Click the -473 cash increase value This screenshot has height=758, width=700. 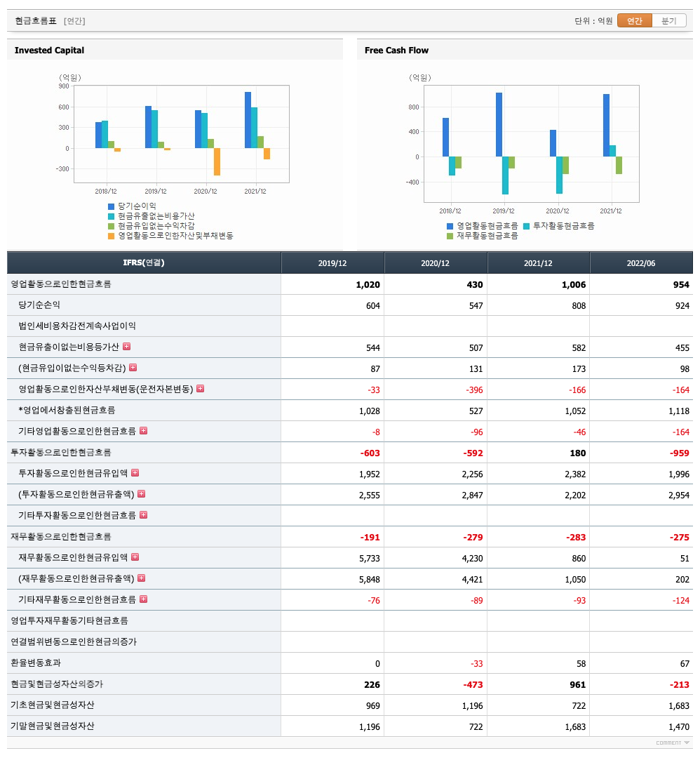click(x=473, y=684)
